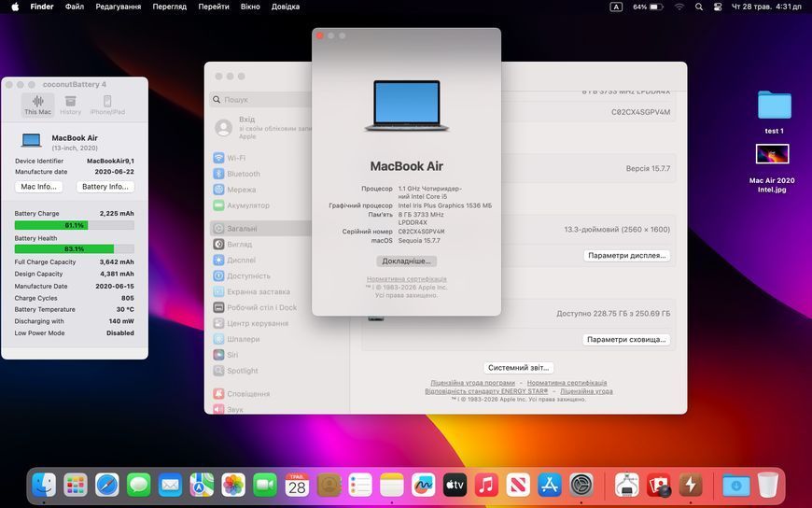Open Wi-Fi in System Settings sidebar
This screenshot has height=508, width=812.
tap(230, 158)
